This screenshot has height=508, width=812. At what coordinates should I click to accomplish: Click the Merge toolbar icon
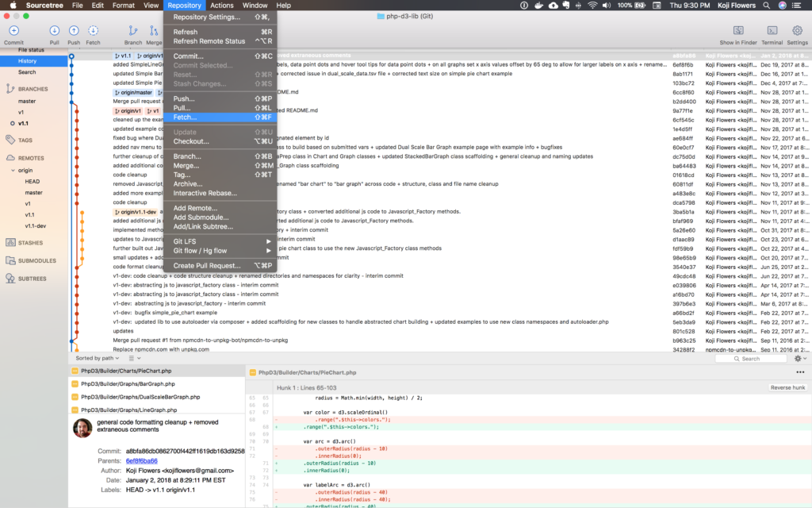click(x=154, y=31)
